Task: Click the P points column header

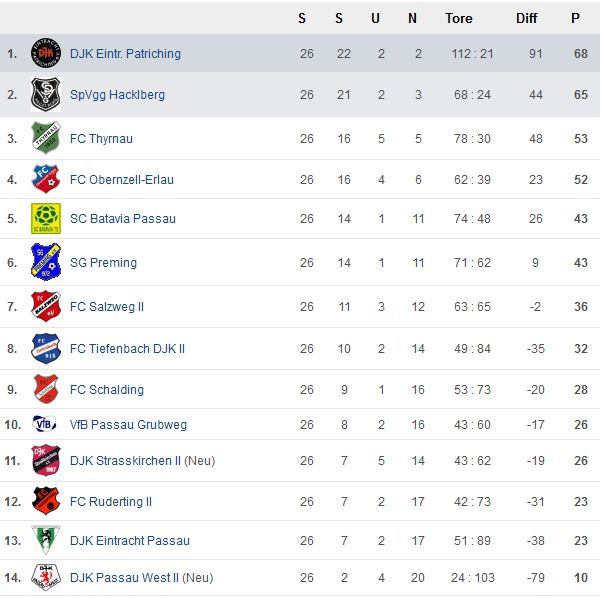Action: point(575,18)
